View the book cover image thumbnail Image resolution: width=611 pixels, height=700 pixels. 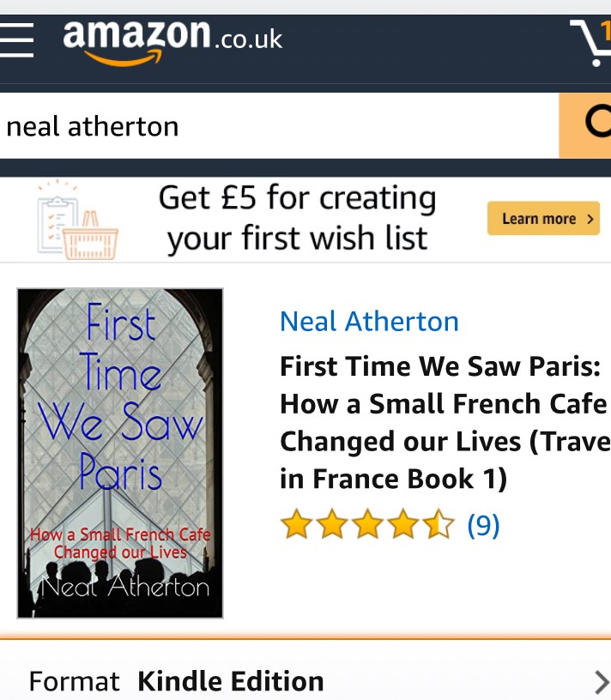[119, 453]
